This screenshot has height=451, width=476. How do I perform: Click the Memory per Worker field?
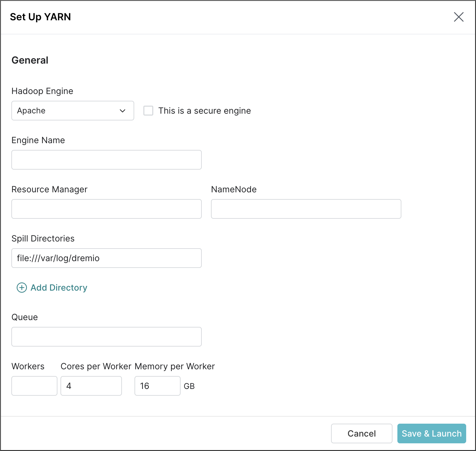pyautogui.click(x=157, y=386)
